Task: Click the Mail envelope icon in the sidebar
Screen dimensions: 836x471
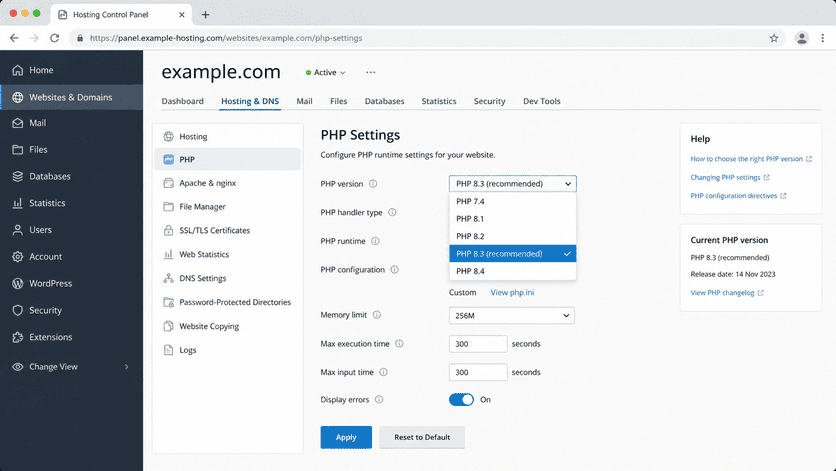Action: (18, 123)
